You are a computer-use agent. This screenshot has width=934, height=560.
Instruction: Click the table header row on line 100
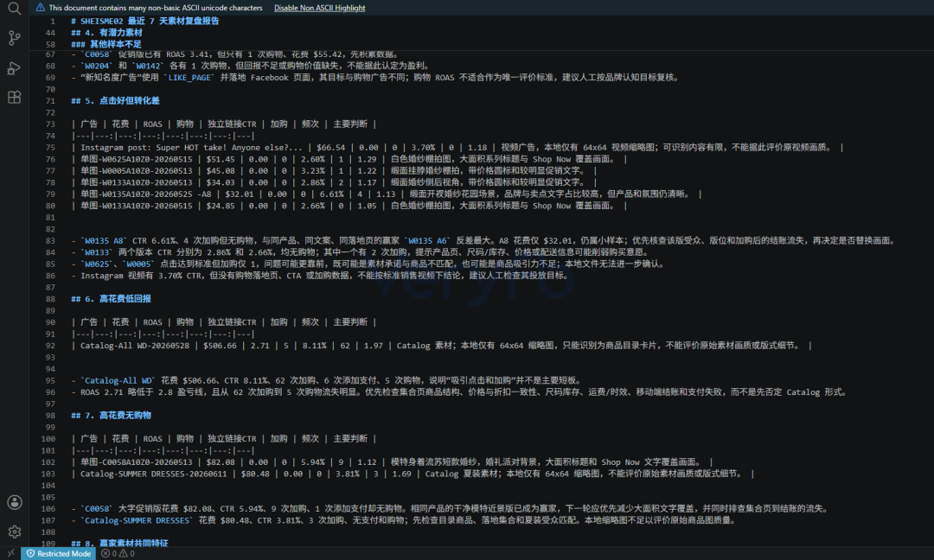(223, 439)
